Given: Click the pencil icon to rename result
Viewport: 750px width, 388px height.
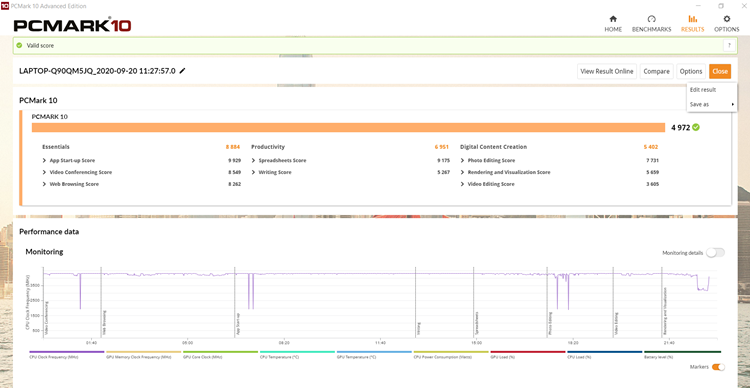Looking at the screenshot, I should coord(182,71).
